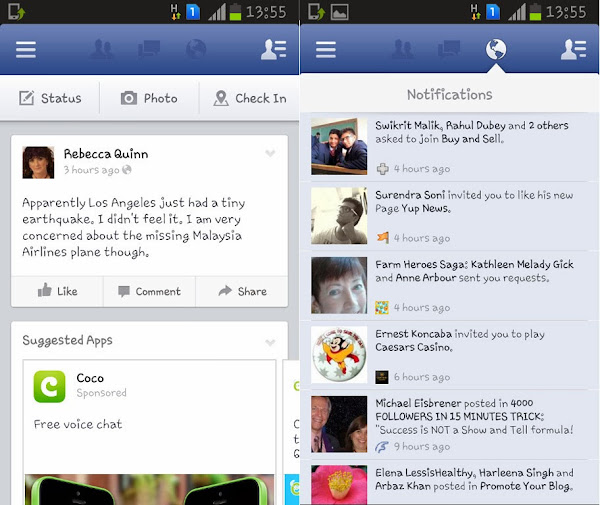Open Rebecca Quinn's profile picture
The width and height of the screenshot is (600, 505).
click(38, 163)
